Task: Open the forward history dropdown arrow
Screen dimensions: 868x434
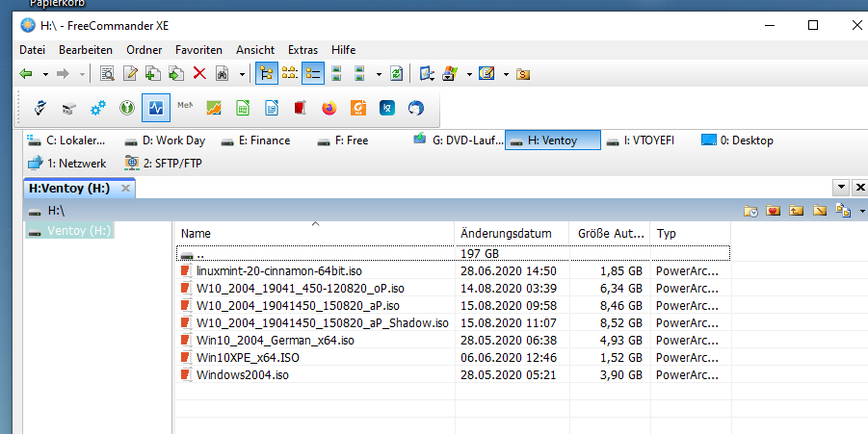Action: (82, 74)
